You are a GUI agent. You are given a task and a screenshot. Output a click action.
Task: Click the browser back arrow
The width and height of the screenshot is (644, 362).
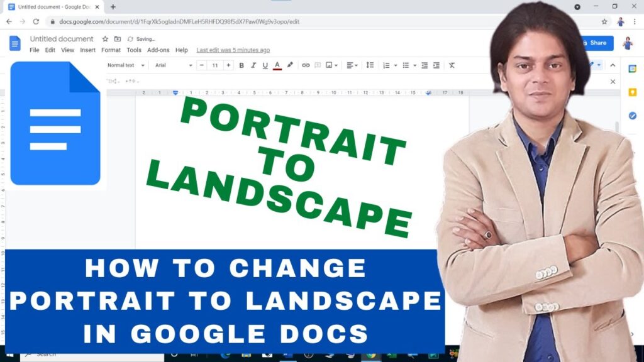9,22
